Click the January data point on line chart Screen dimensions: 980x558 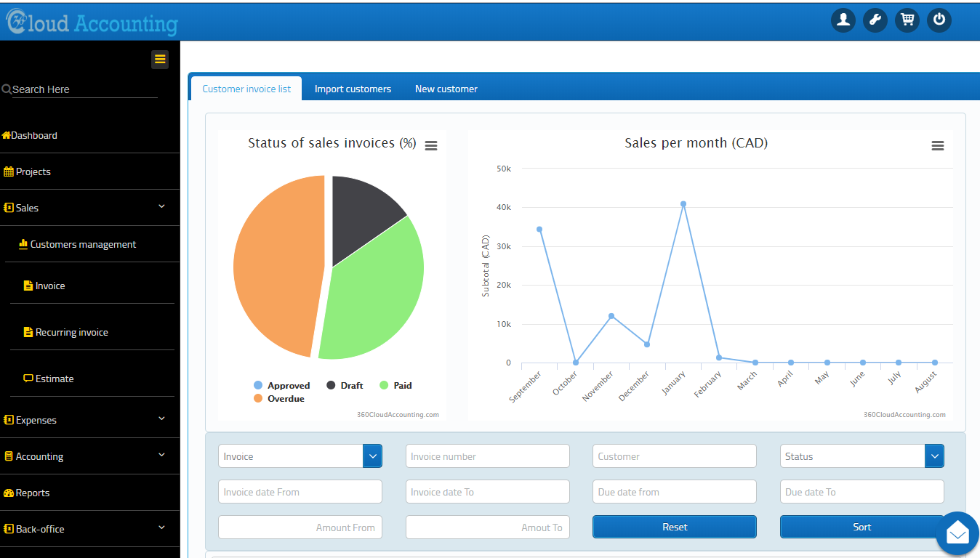(683, 204)
